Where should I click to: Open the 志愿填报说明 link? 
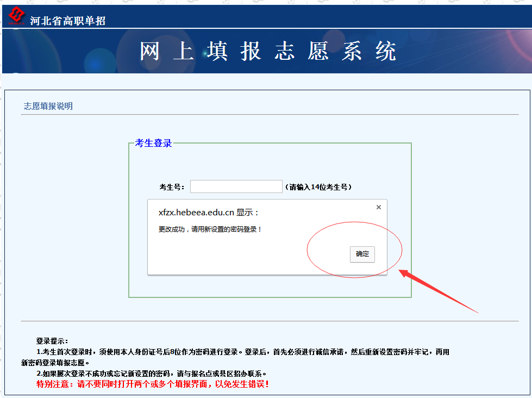coord(48,106)
